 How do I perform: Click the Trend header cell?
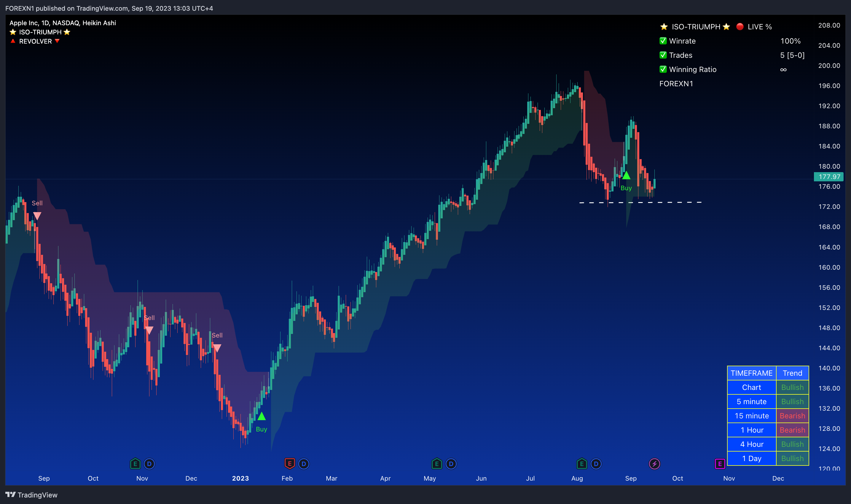pyautogui.click(x=793, y=373)
